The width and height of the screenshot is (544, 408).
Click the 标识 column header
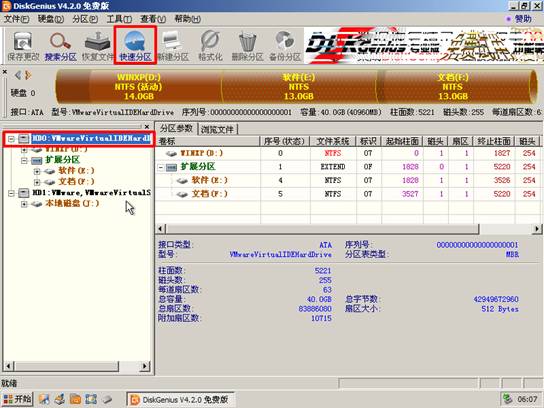pyautogui.click(x=368, y=141)
